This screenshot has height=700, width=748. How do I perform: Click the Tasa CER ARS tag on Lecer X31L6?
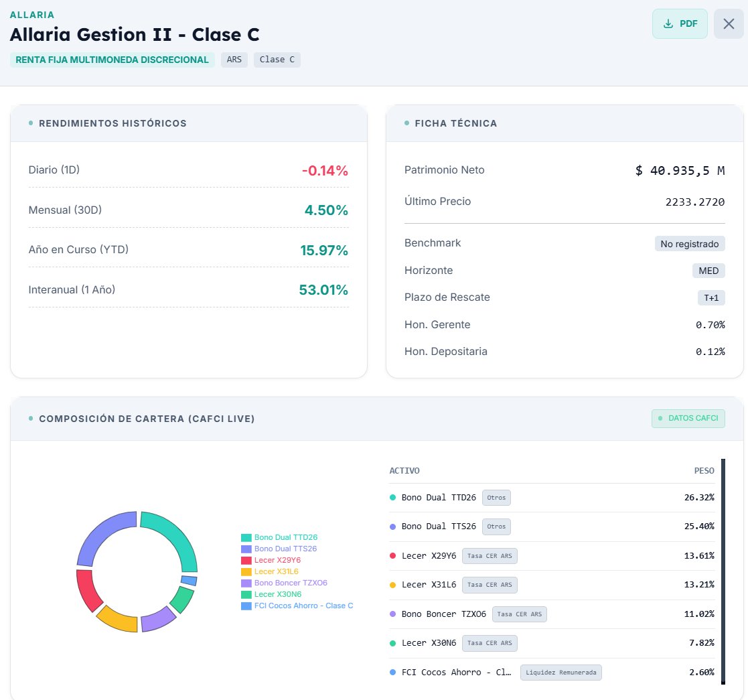coord(490,585)
